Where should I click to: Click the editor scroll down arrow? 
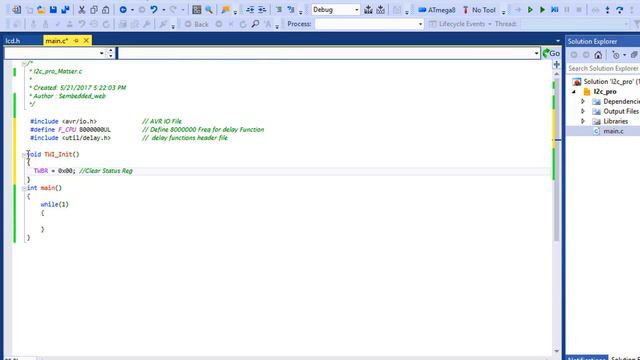556,351
